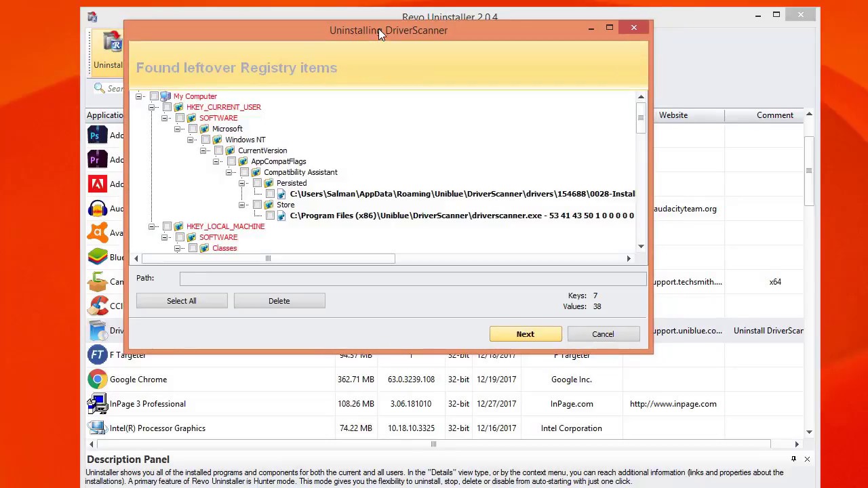The image size is (868, 488).
Task: Cancel the leftover registry scan dialog
Action: (603, 334)
